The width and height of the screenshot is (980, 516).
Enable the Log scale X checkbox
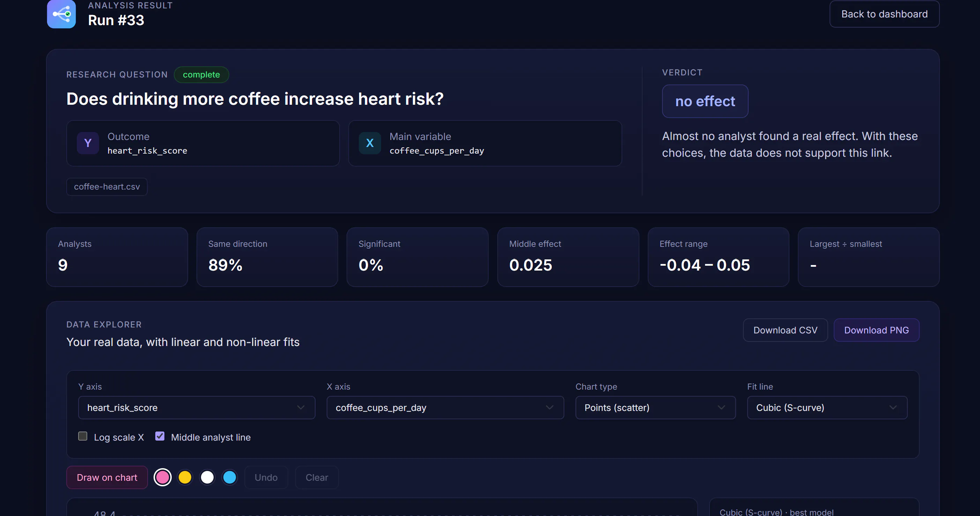pyautogui.click(x=83, y=436)
